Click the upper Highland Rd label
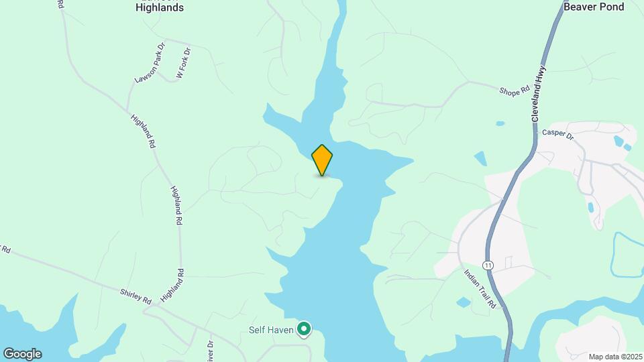Image resolution: width=644 pixels, height=362 pixels. [x=144, y=131]
